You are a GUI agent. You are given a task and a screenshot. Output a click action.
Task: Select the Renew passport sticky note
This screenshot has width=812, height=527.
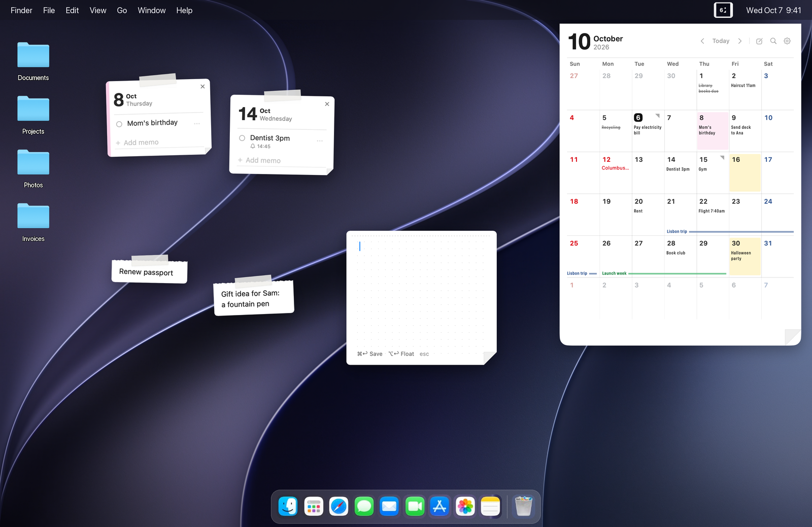[149, 271]
